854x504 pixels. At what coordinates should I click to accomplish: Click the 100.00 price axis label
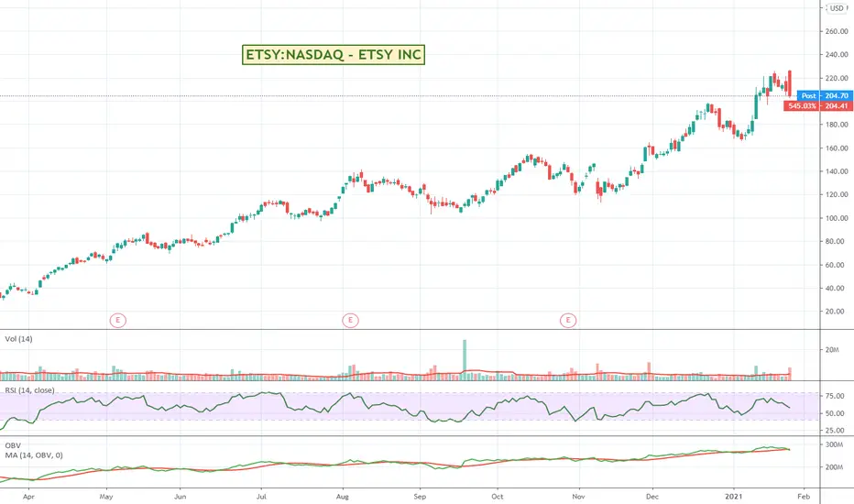click(837, 218)
